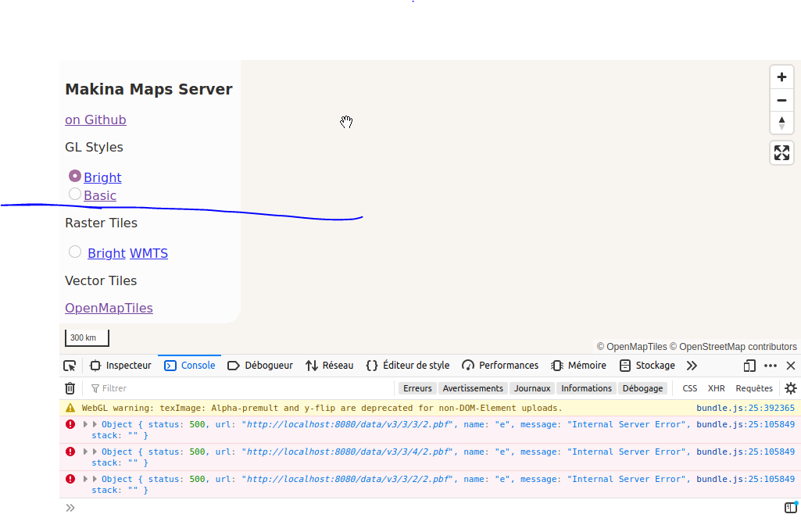Enter fullscreen using the map expand icon
The width and height of the screenshot is (801, 532).
[x=781, y=152]
